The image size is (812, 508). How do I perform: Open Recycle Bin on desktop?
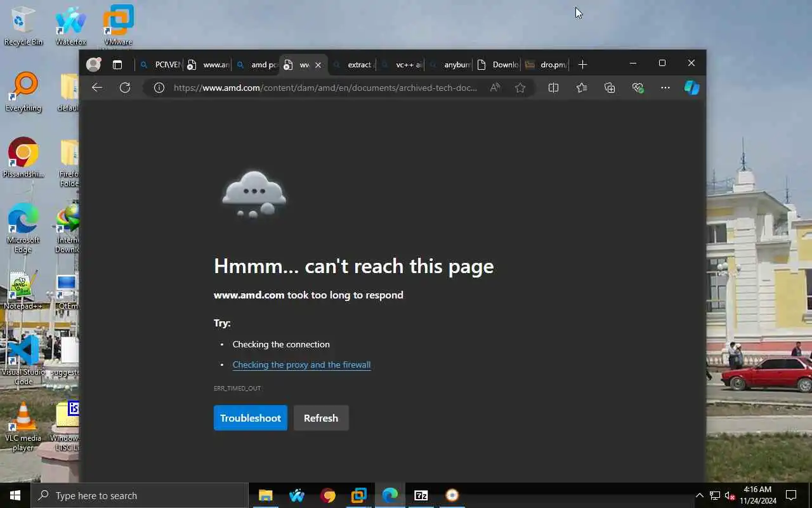click(23, 27)
